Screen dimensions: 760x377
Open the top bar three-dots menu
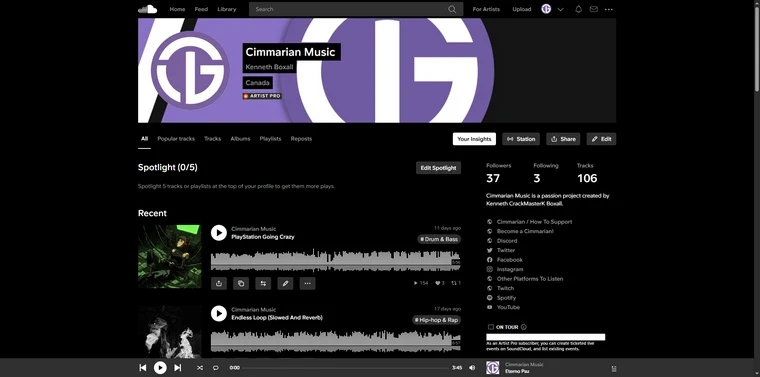(x=609, y=9)
